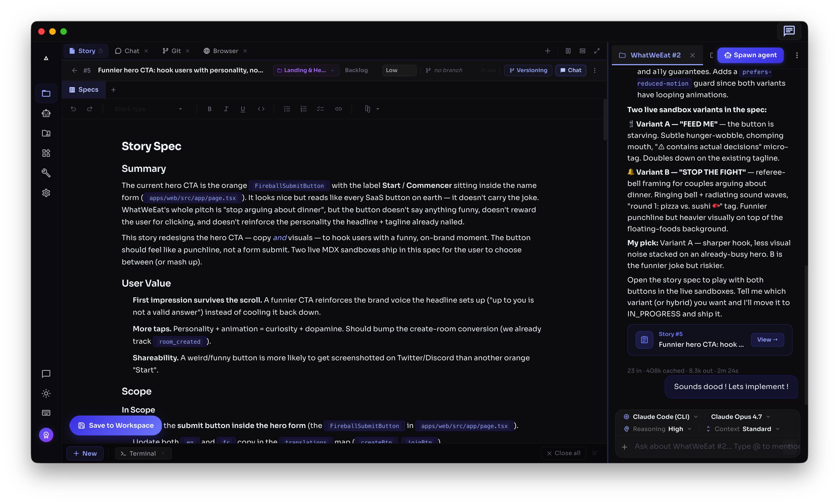
Task: Expand the editor to fullscreen
Action: [597, 51]
